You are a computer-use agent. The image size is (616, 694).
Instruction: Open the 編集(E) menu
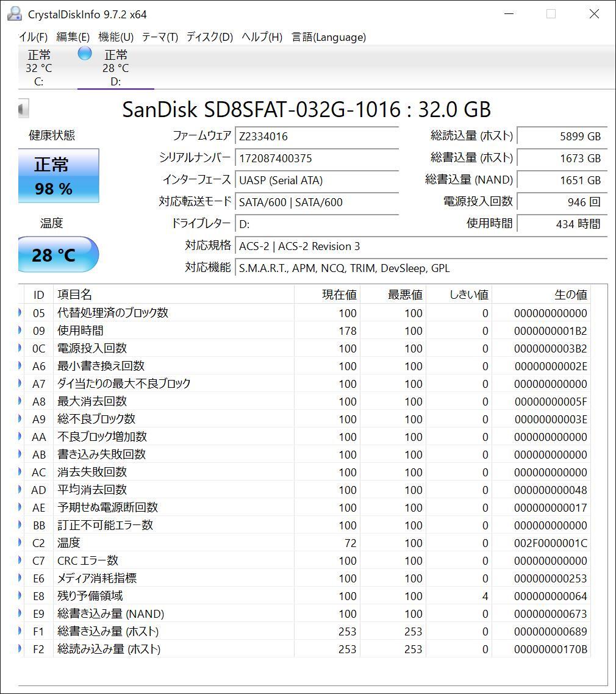pyautogui.click(x=73, y=37)
